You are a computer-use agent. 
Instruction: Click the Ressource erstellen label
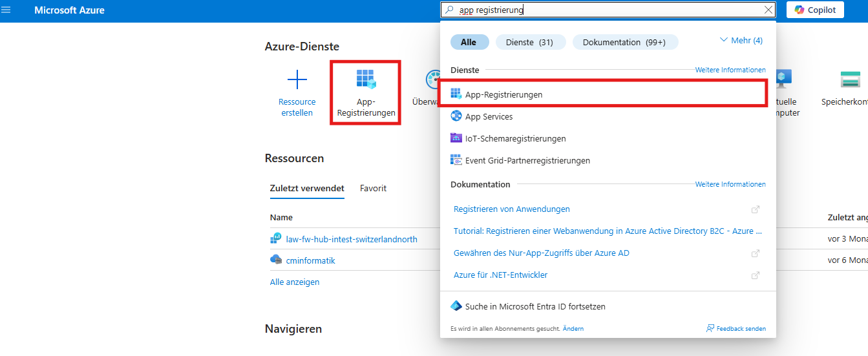pyautogui.click(x=297, y=107)
